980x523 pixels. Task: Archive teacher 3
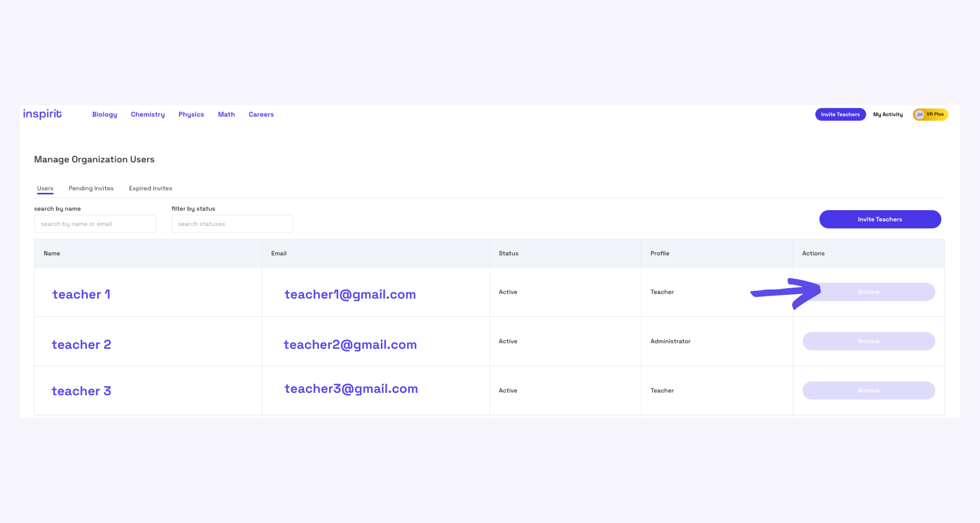(x=869, y=390)
